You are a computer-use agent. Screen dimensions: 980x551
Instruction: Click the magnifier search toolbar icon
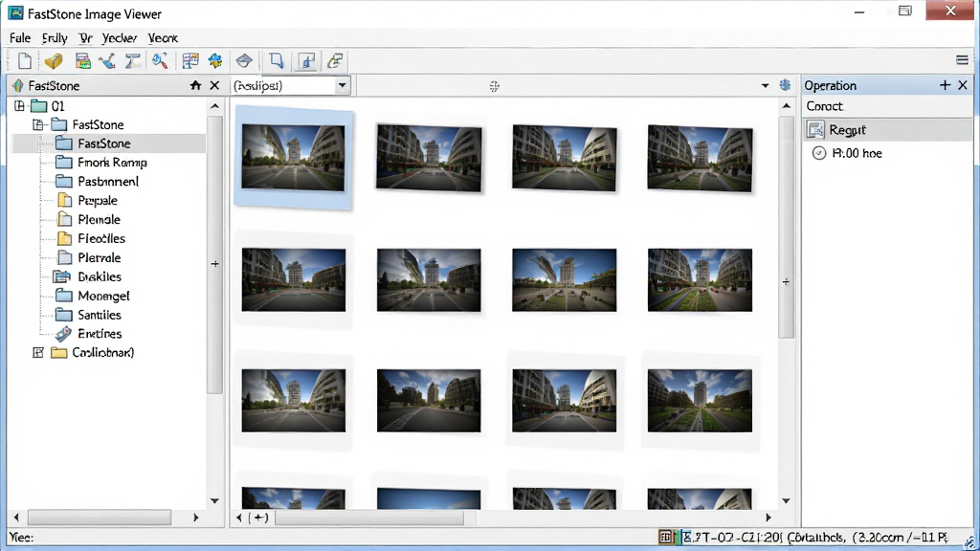(x=160, y=60)
